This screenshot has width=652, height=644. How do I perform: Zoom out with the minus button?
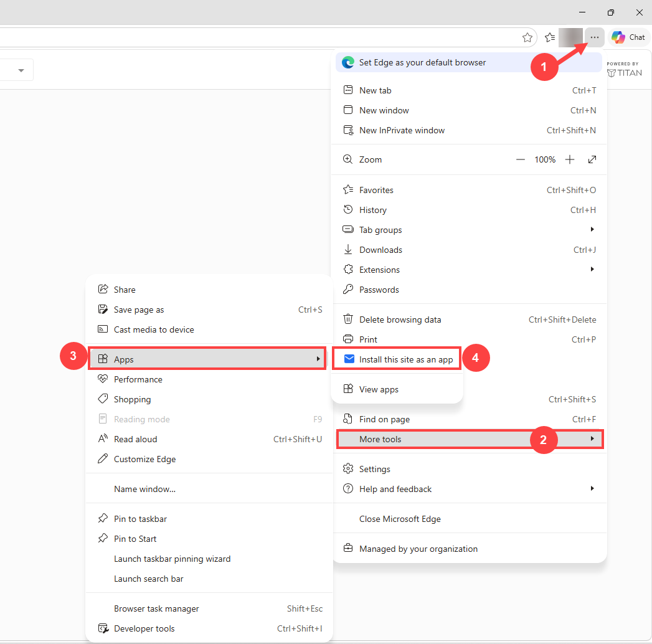(520, 159)
